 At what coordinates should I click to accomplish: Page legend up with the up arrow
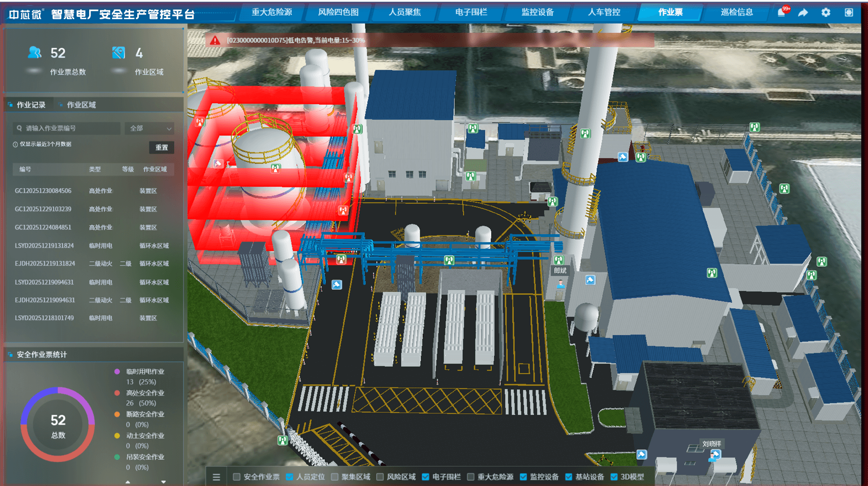coord(128,482)
